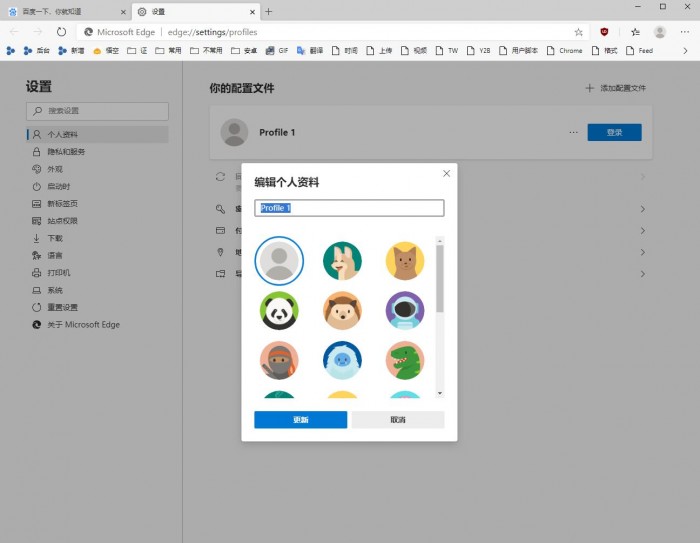Close the 百度一下 tab

click(x=123, y=12)
